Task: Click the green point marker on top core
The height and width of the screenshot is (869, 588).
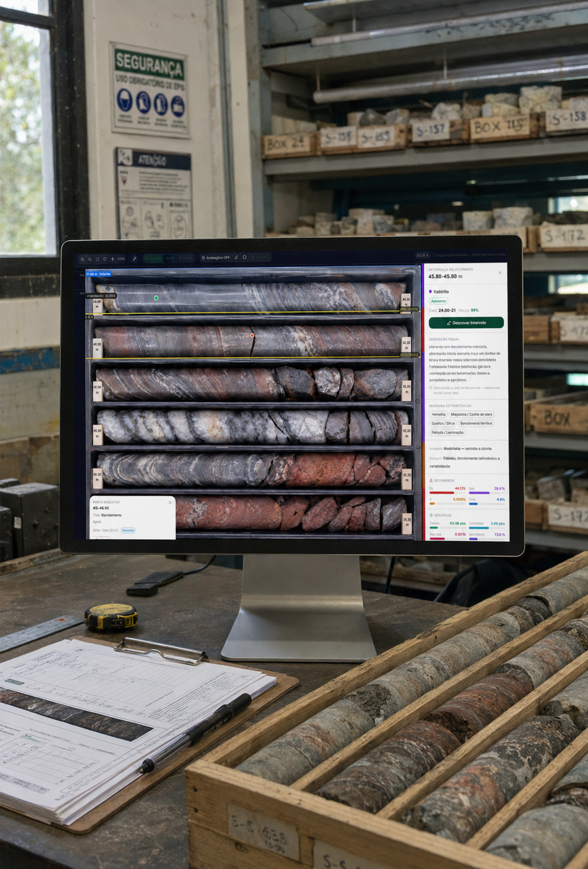Action: 156,298
